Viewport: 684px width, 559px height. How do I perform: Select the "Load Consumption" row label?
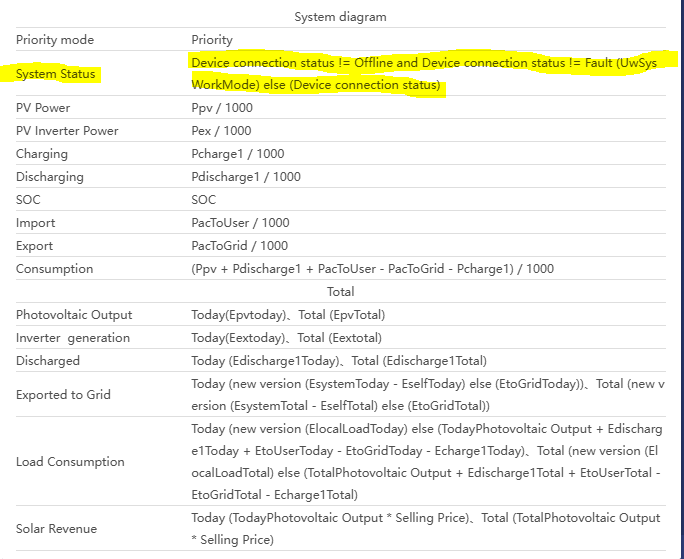70,462
